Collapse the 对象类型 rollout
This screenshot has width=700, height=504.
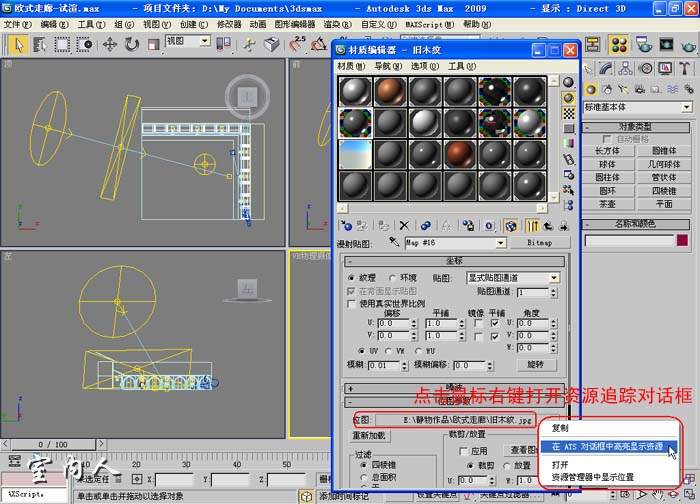click(636, 127)
